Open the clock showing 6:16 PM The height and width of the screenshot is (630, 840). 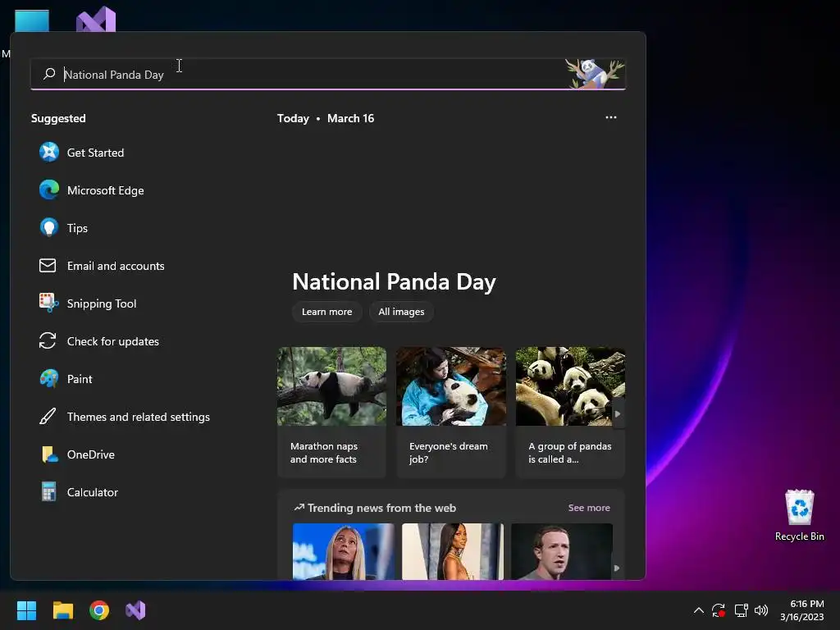[x=802, y=610]
